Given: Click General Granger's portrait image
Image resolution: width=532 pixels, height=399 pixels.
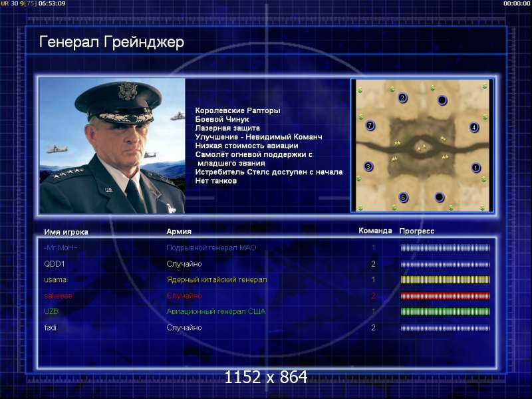Looking at the screenshot, I should (112, 146).
